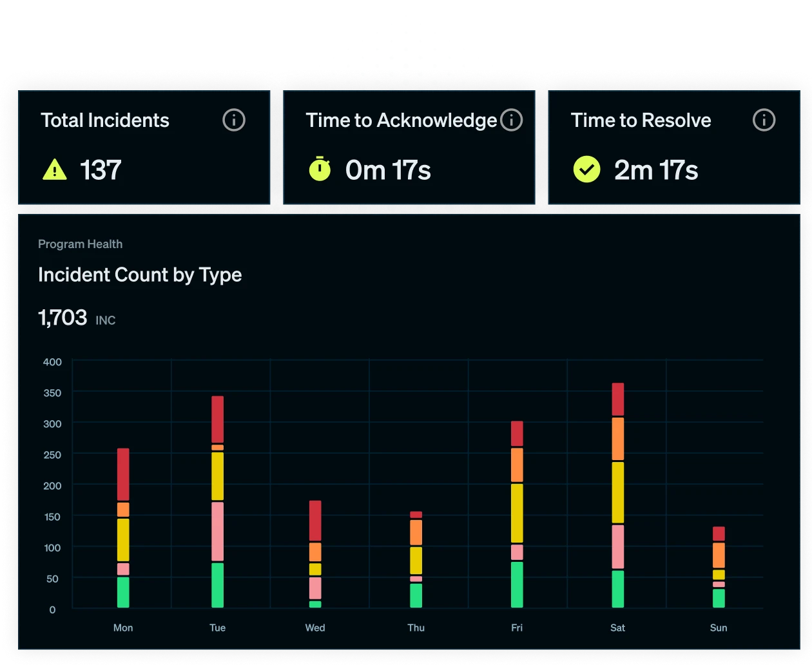Click the Incident Count by Type heading
This screenshot has height=665, width=812.
pyautogui.click(x=140, y=275)
